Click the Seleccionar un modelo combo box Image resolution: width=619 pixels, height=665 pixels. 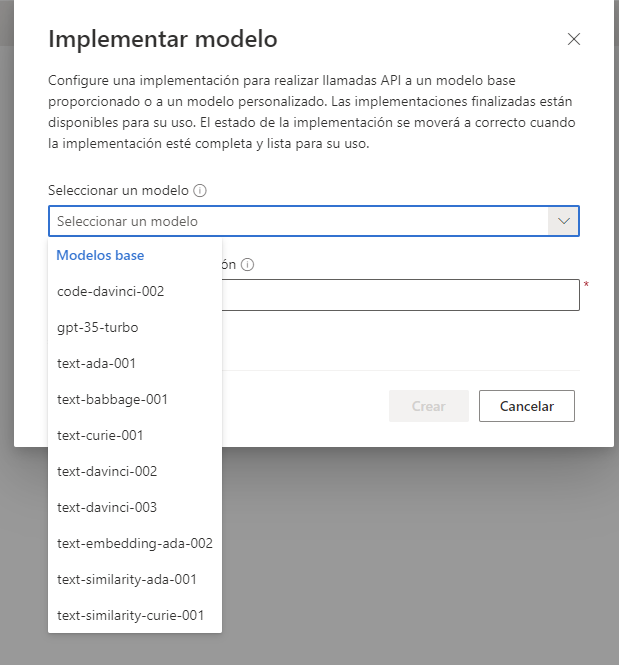pyautogui.click(x=314, y=221)
